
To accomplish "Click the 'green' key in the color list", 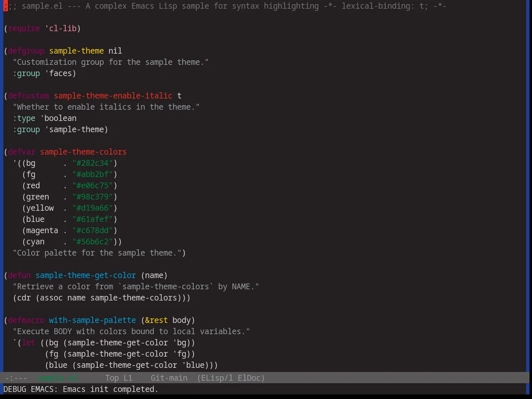I will point(37,197).
